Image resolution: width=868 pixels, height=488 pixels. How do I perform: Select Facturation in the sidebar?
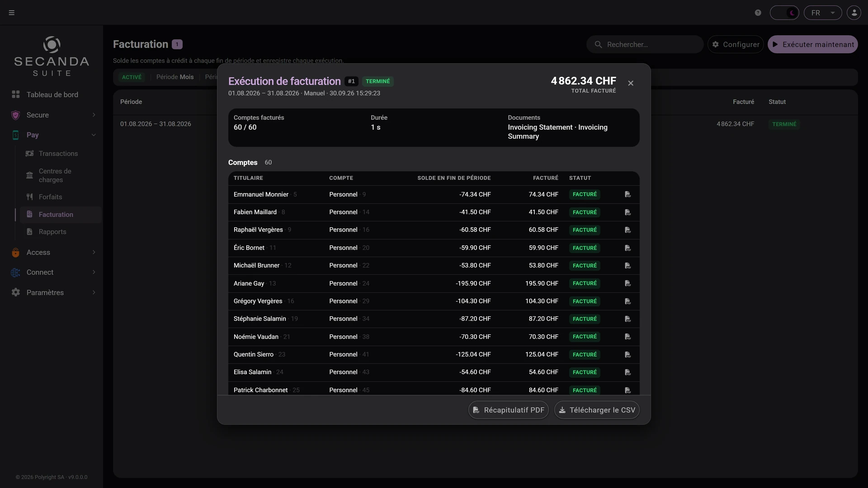pyautogui.click(x=60, y=215)
